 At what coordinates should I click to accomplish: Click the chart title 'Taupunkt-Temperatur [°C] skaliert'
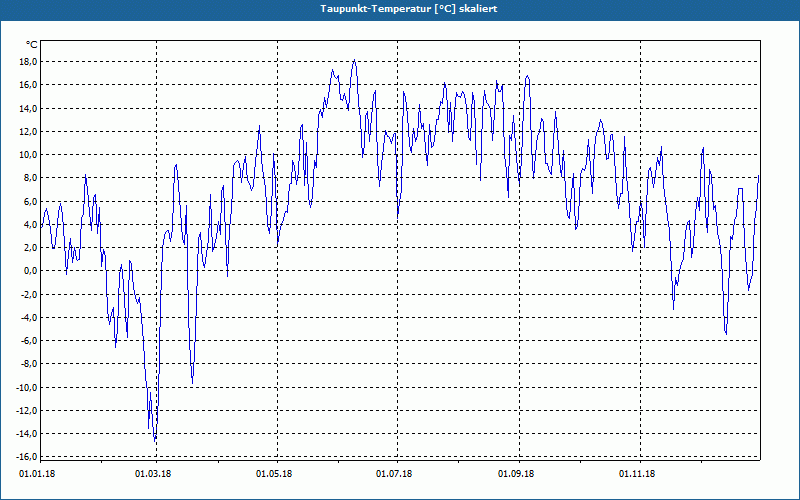point(409,9)
